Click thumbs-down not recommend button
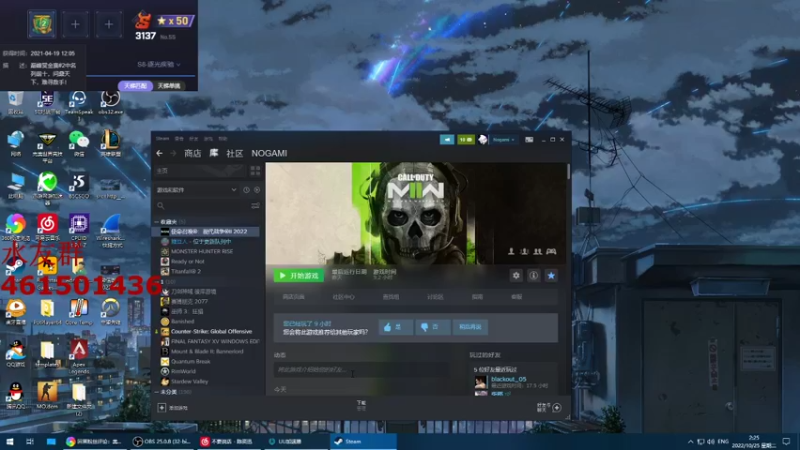The image size is (800, 450). pos(433,327)
